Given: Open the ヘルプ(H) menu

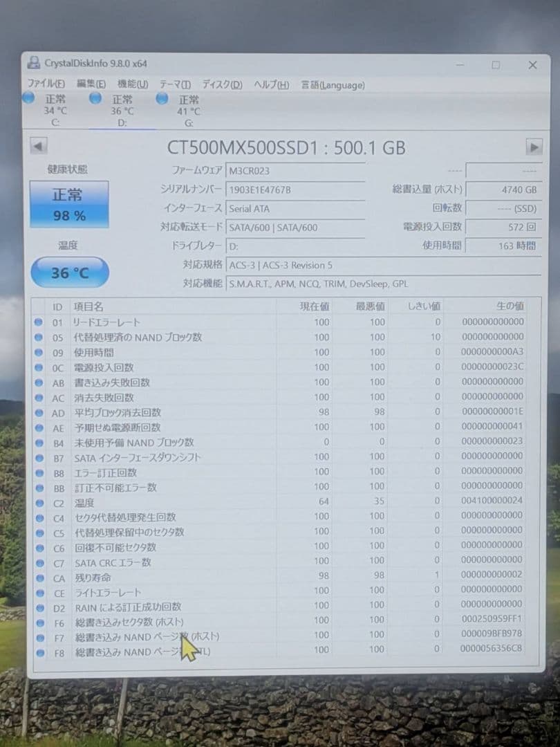Looking at the screenshot, I should click(x=272, y=85).
